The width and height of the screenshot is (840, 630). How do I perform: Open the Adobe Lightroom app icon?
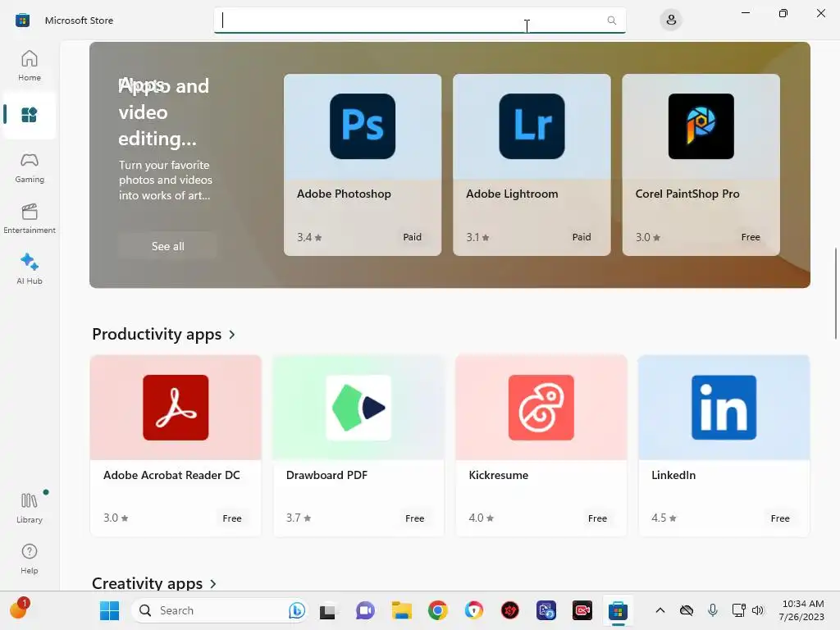click(532, 126)
